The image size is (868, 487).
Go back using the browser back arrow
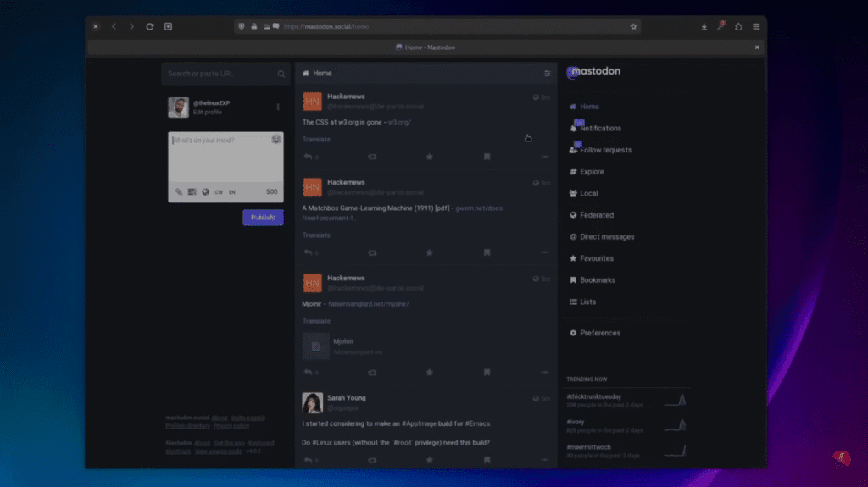tap(114, 26)
